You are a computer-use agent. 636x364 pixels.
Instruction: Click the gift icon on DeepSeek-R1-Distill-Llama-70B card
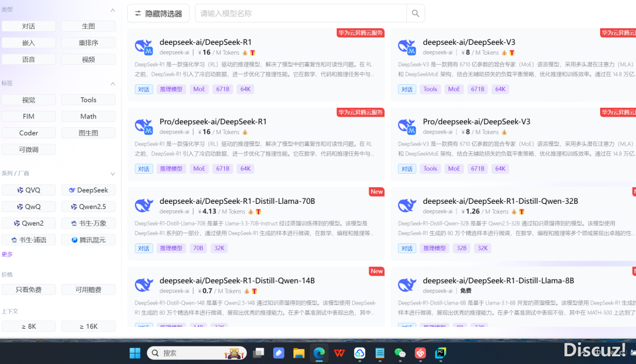click(259, 212)
